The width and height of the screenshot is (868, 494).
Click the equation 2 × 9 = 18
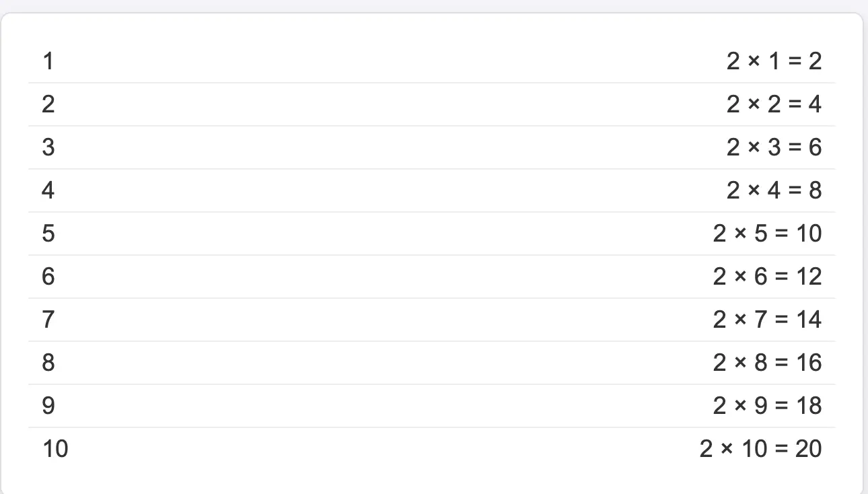(x=768, y=406)
